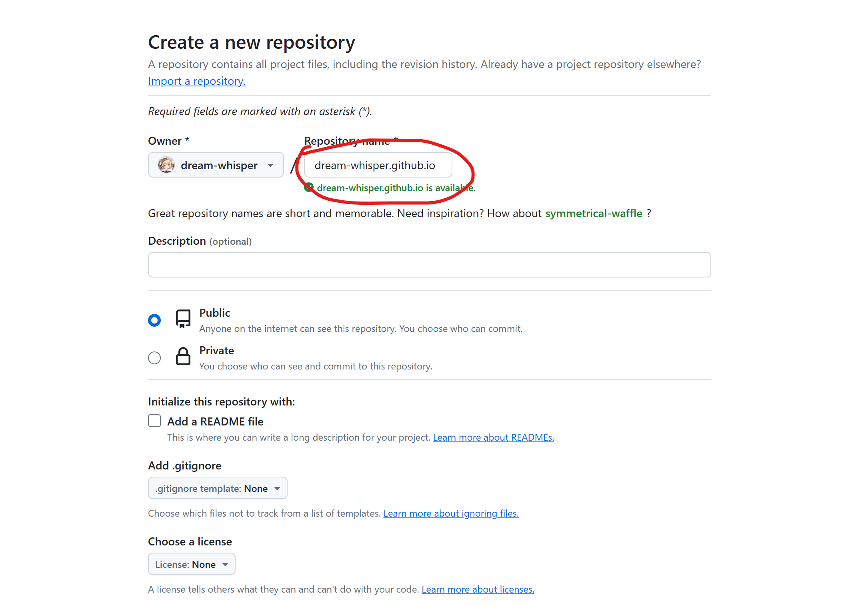Enable the Add a README file checkbox

coord(154,421)
